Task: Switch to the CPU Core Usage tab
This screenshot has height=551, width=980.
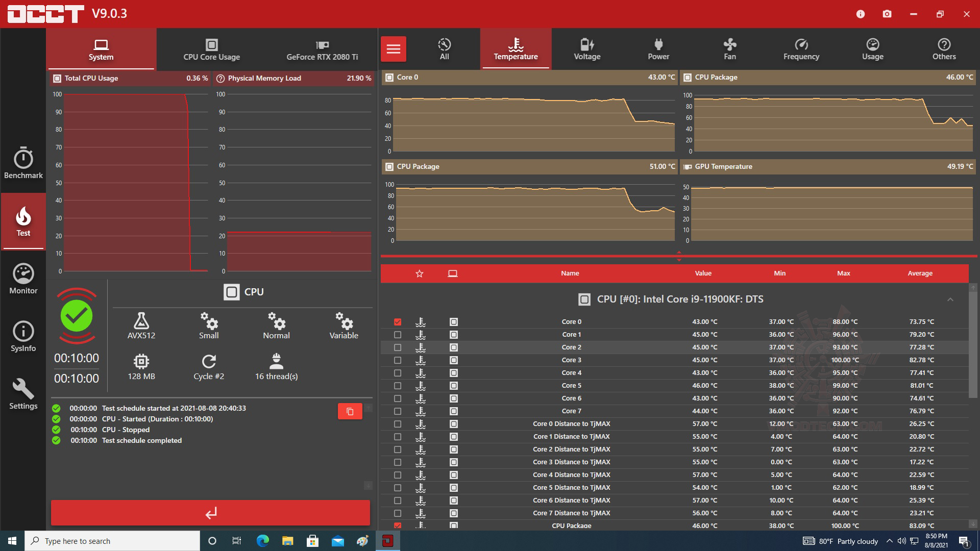Action: [x=211, y=49]
